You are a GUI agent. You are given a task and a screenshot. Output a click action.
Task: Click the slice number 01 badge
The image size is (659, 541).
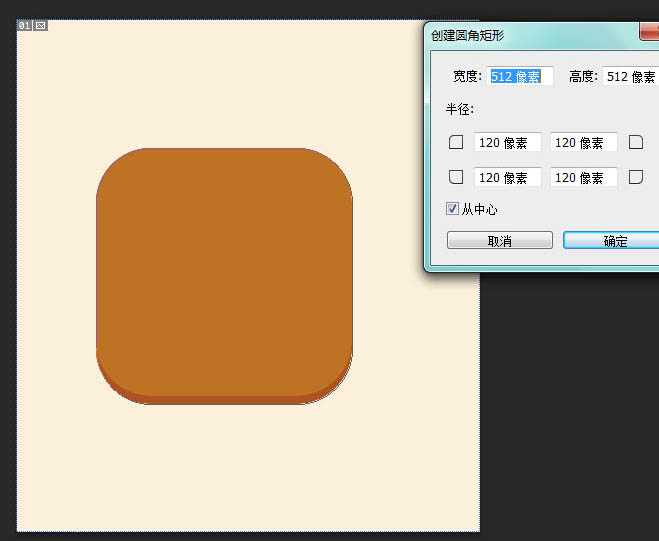(x=25, y=25)
